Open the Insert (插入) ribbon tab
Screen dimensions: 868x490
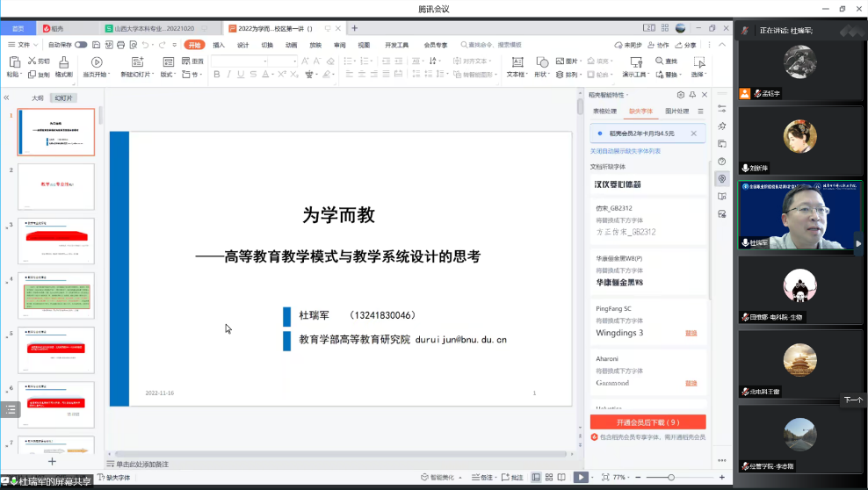[x=219, y=45]
